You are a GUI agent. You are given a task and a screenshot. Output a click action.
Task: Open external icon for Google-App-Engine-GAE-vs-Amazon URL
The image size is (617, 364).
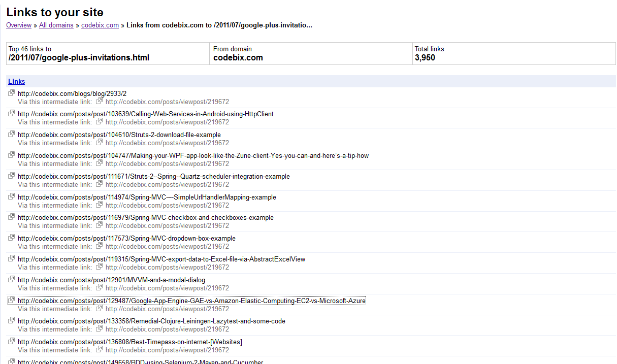pos(11,301)
